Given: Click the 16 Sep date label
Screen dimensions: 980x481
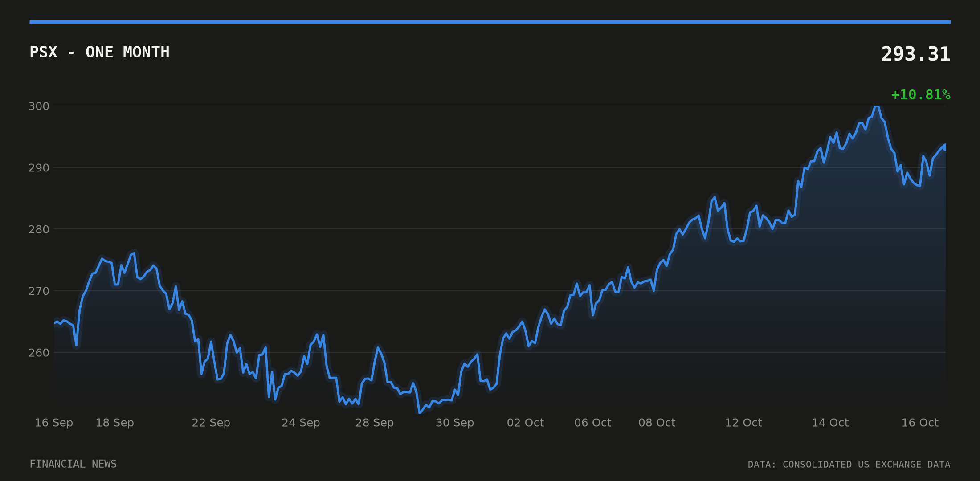Looking at the screenshot, I should (x=54, y=423).
